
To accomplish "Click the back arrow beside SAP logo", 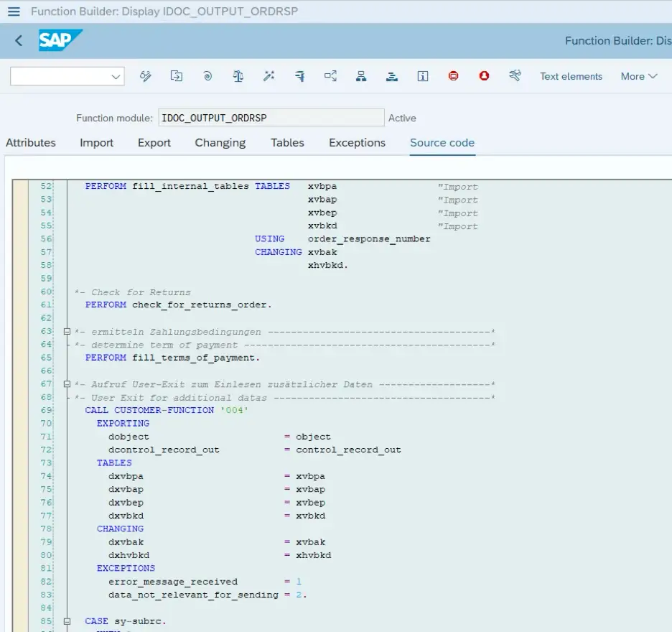I will (19, 41).
